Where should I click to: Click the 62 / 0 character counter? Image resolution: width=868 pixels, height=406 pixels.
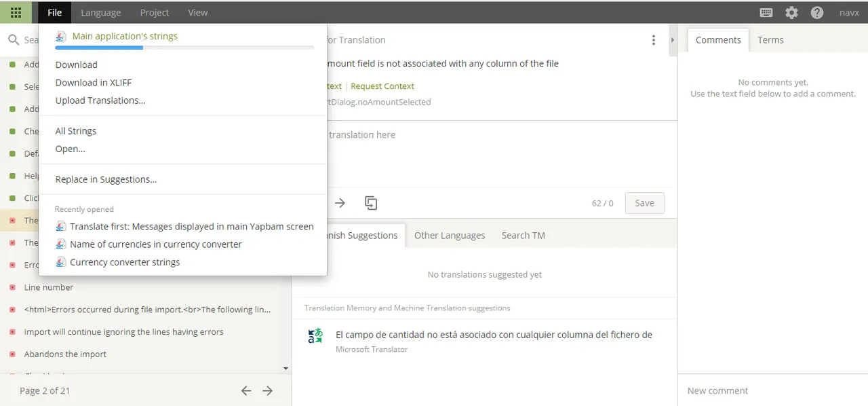click(x=602, y=203)
